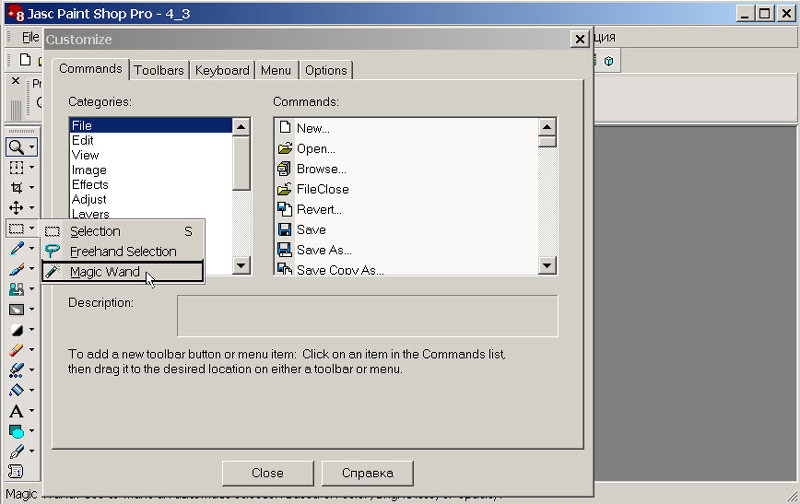Click the Open command folder icon
This screenshot has height=504, width=800.
pos(284,149)
